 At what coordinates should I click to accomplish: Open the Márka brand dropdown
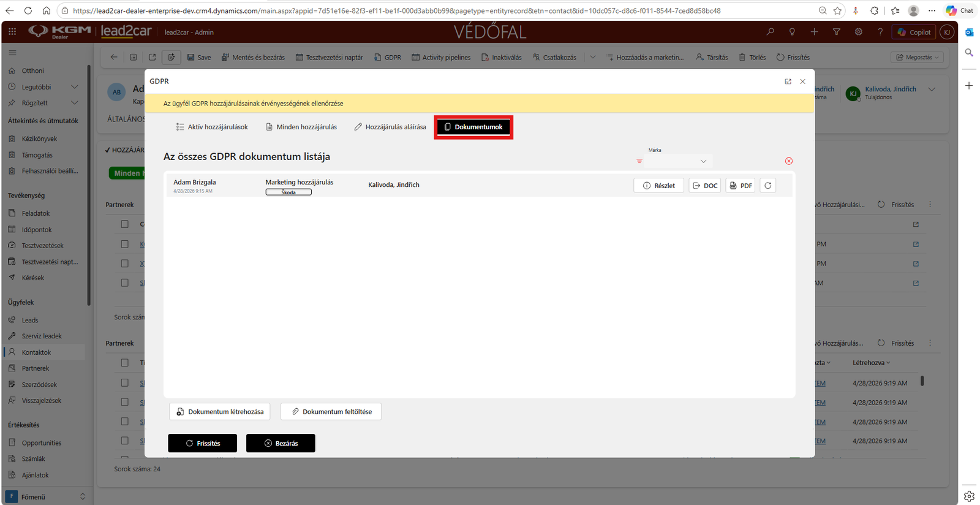[x=678, y=161]
